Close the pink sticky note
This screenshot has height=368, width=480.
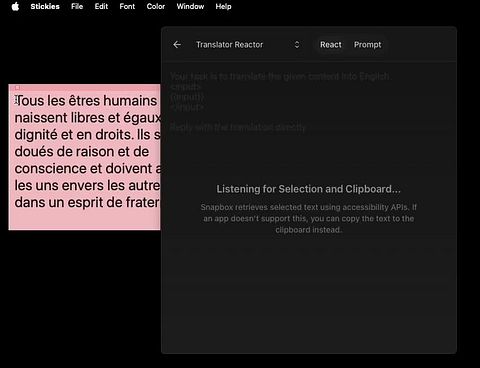click(17, 88)
